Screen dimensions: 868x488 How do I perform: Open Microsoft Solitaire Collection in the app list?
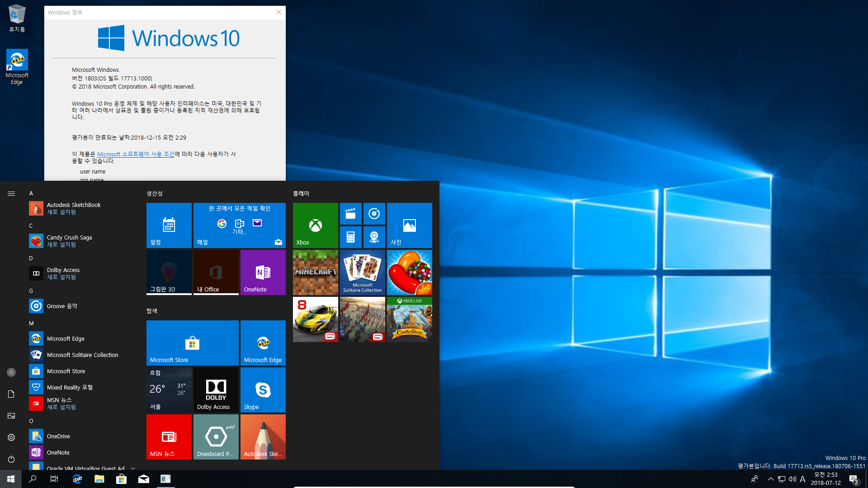(81, 355)
